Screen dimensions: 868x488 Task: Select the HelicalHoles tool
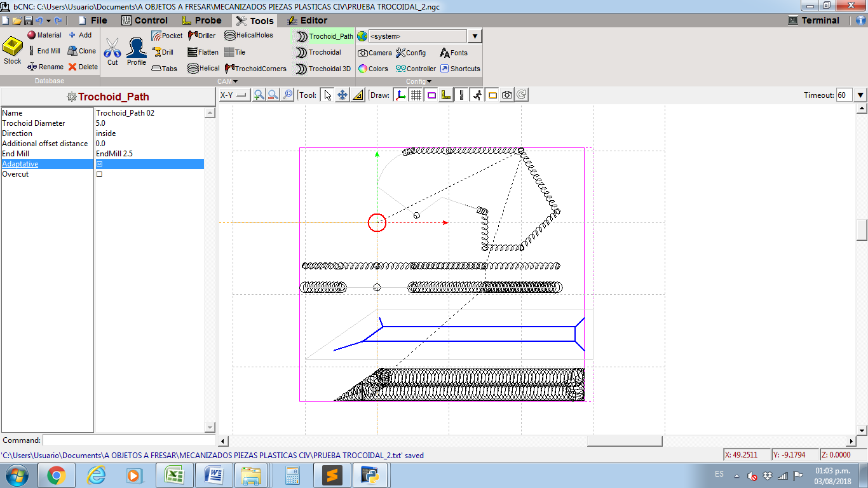click(249, 36)
